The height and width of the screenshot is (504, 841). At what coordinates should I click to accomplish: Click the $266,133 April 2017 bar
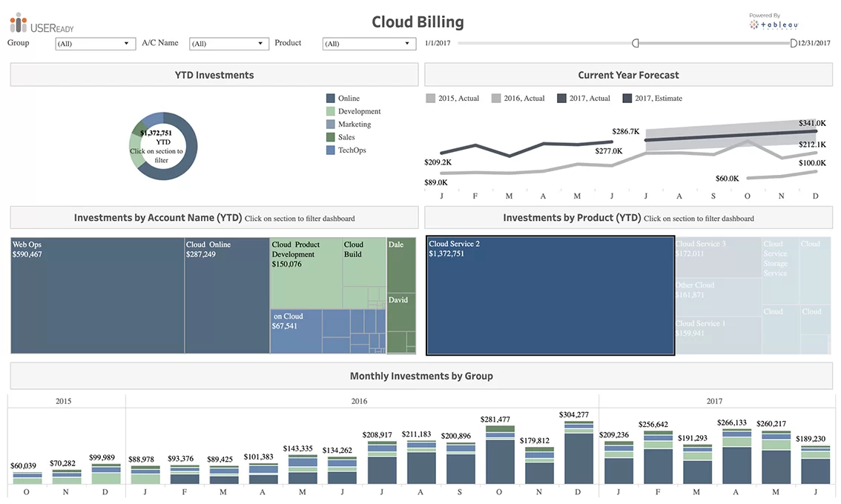(x=737, y=457)
